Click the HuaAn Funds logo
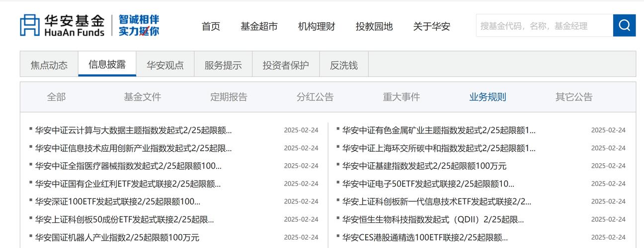 [x=62, y=25]
